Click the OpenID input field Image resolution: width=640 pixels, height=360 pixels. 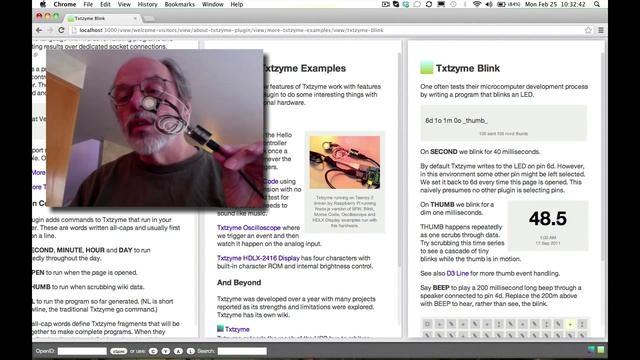pos(82,351)
